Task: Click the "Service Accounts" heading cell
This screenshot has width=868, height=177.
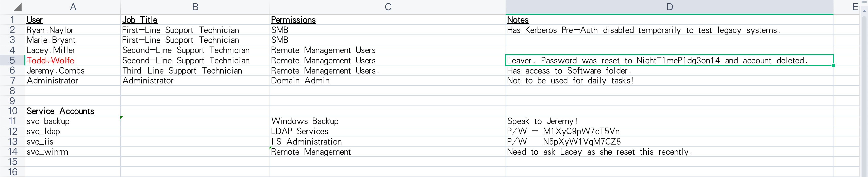Action: (x=73, y=111)
